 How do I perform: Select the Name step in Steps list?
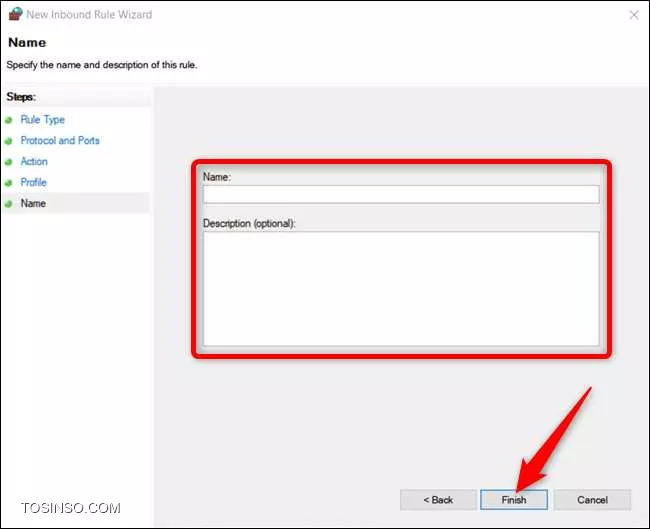pyautogui.click(x=33, y=203)
